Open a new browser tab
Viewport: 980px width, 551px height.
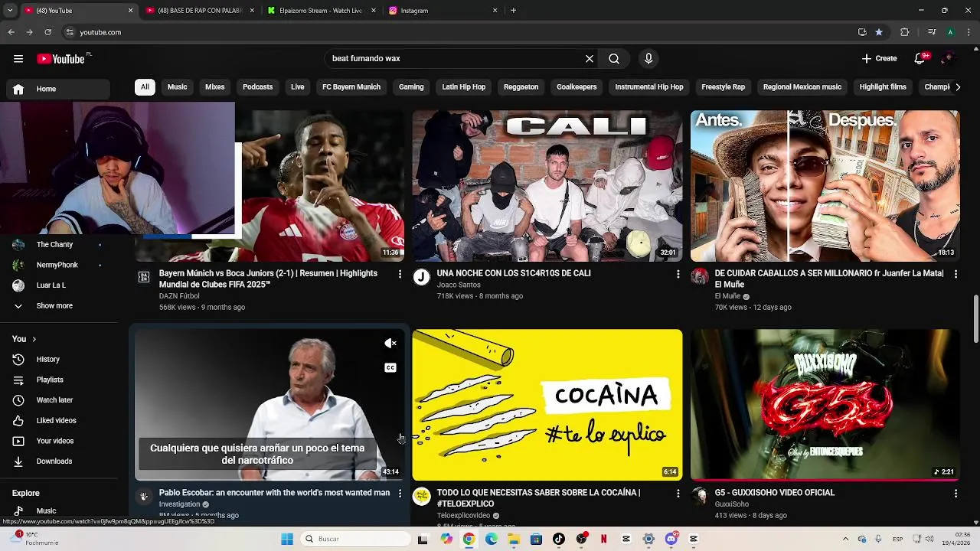point(513,11)
